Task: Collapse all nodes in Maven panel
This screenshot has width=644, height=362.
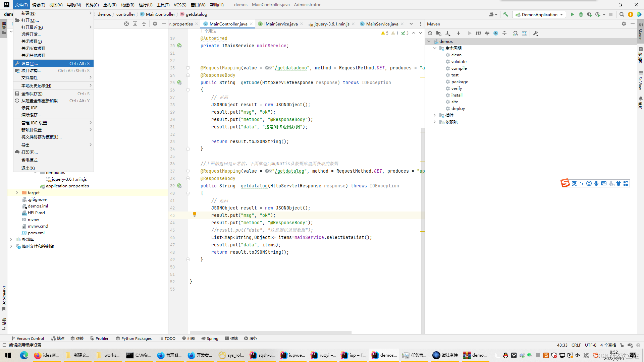Action: pos(504,33)
